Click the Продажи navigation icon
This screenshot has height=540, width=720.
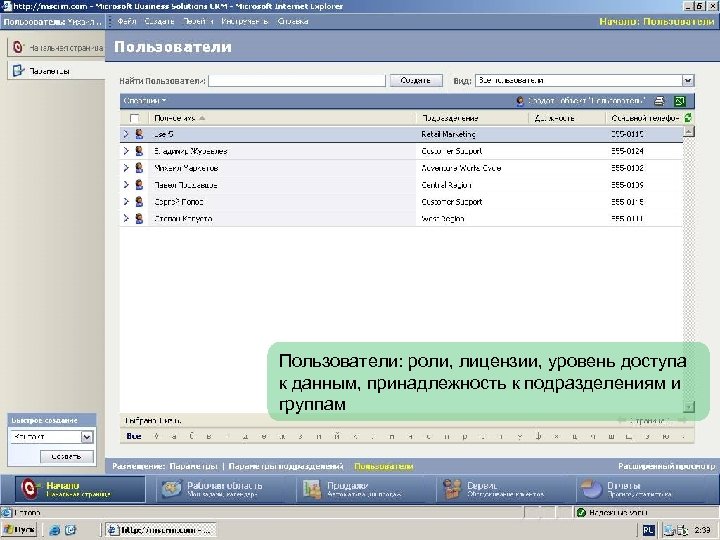click(x=312, y=489)
